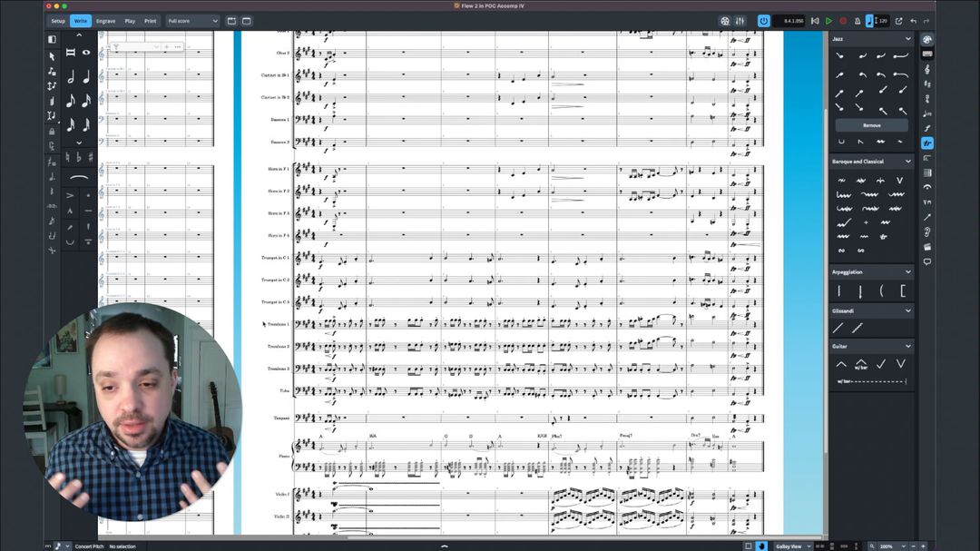Click the metronome click icon in the transport
980x551 pixels.
point(857,21)
